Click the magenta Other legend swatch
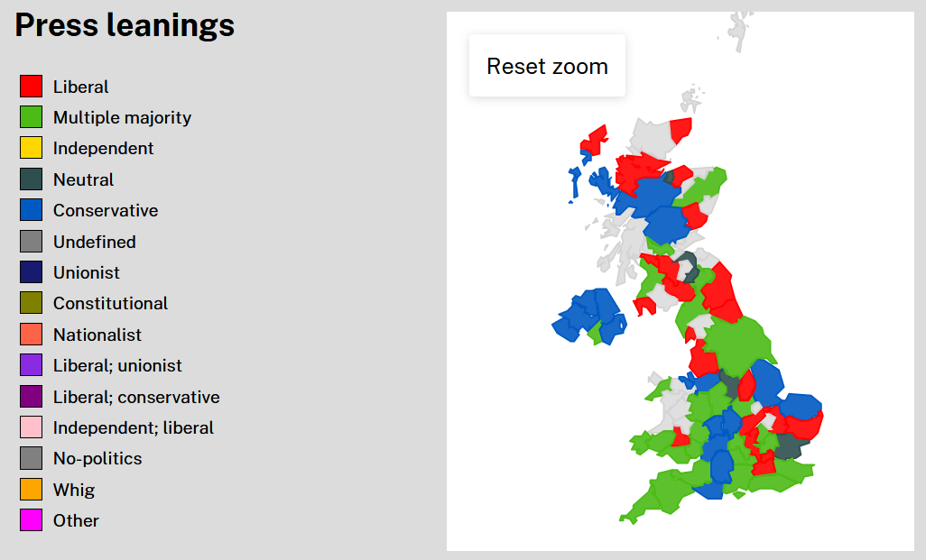Screen dimensions: 926x560 [32, 520]
